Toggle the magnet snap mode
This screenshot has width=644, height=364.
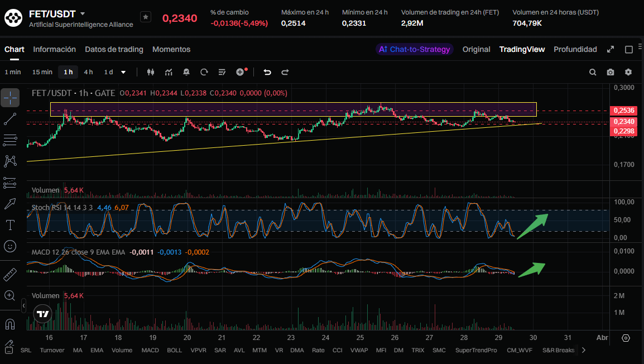pos(10,324)
